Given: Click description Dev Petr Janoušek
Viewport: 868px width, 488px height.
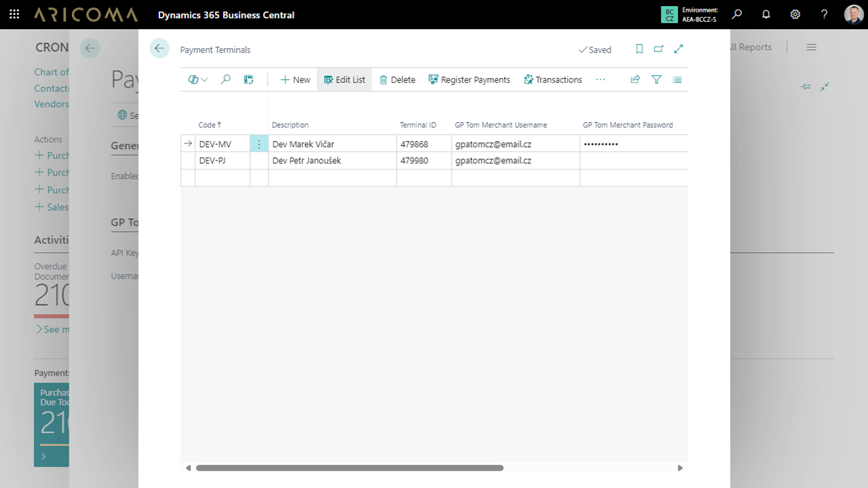Looking at the screenshot, I should point(332,161).
